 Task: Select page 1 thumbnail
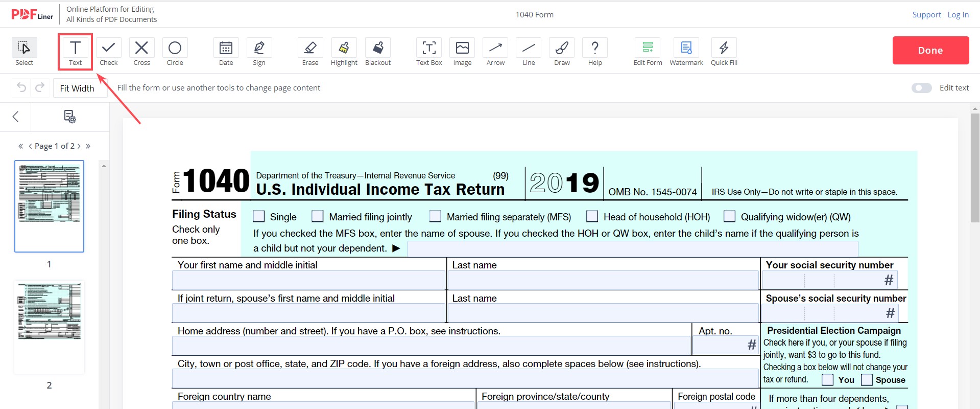(49, 206)
